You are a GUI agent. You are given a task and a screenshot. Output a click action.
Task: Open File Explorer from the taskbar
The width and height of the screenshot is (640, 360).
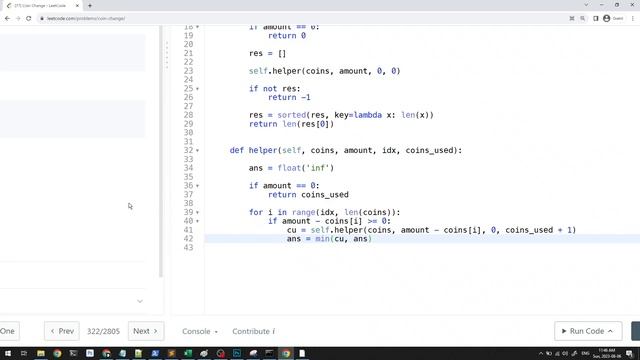(41, 353)
